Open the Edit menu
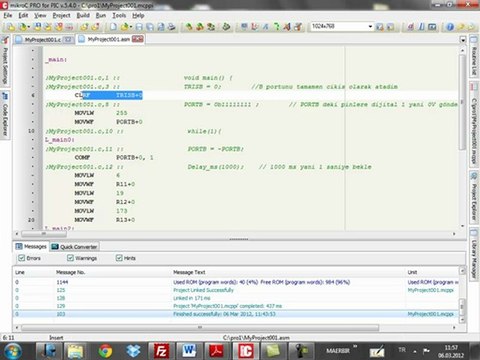Viewport: 480px width, 360px height. tap(23, 15)
